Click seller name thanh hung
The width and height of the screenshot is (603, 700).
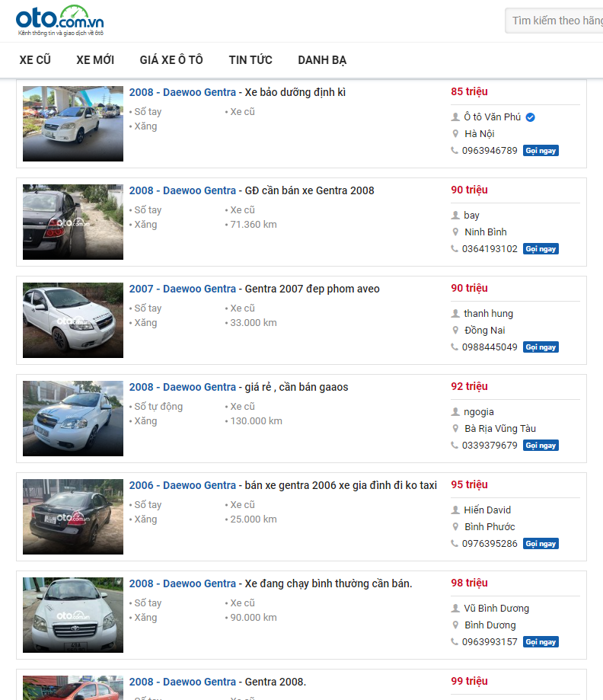pos(488,313)
